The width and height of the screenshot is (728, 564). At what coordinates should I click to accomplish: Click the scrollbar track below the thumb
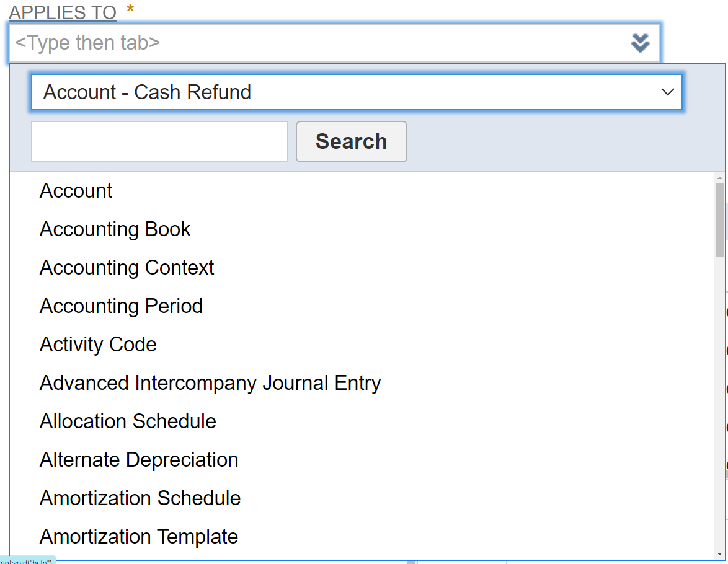[719, 403]
